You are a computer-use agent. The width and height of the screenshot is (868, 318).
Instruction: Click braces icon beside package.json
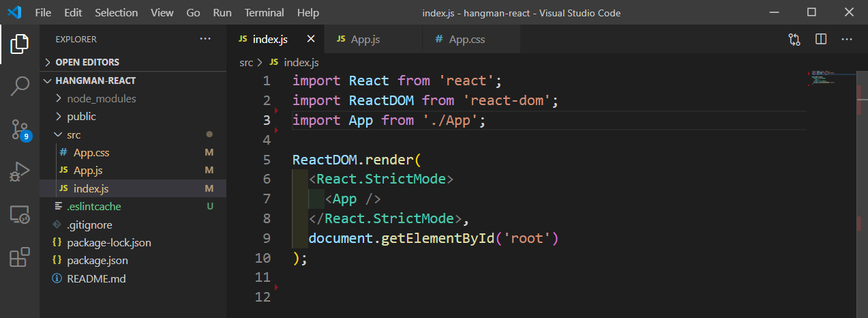click(x=57, y=260)
